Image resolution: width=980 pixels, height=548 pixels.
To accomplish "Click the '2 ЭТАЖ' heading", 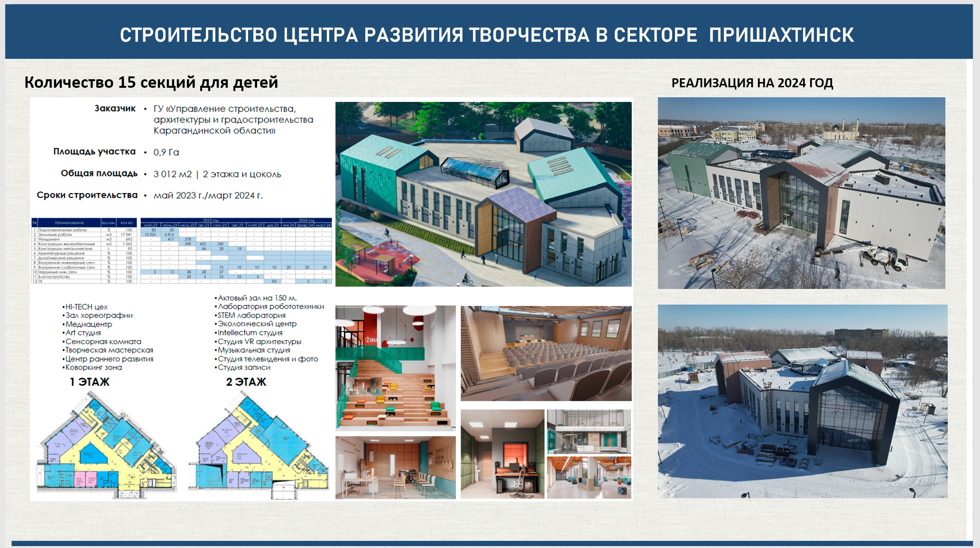I will tap(246, 382).
